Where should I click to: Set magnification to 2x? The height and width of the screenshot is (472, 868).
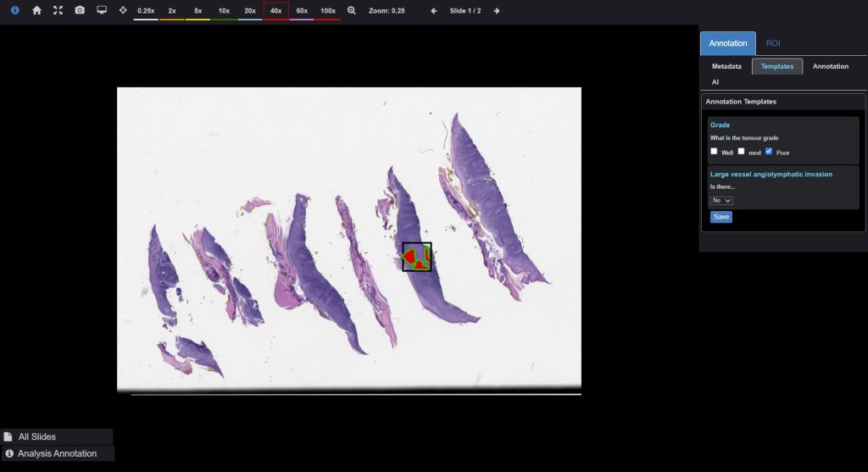(x=172, y=11)
